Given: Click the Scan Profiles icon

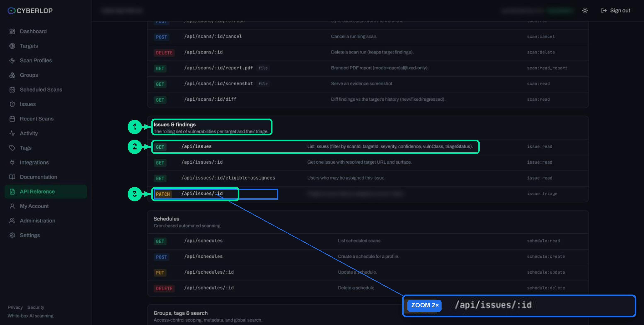Looking at the screenshot, I should tap(12, 61).
